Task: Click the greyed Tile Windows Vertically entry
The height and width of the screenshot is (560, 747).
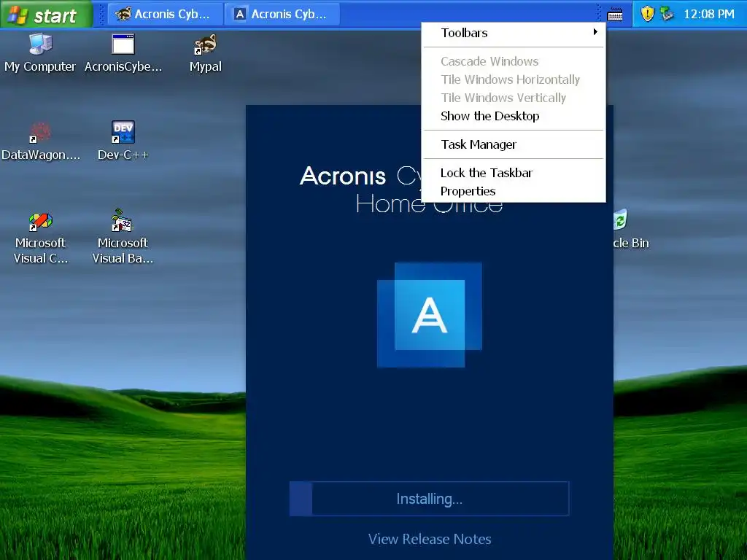Action: pos(514,98)
